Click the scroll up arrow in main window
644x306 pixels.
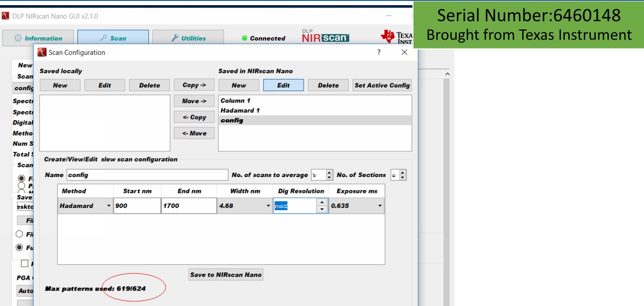pos(447,74)
